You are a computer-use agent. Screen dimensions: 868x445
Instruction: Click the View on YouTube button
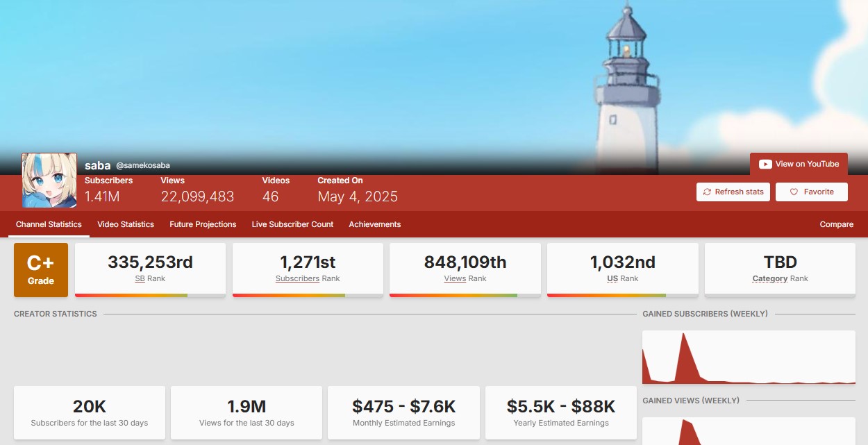799,164
